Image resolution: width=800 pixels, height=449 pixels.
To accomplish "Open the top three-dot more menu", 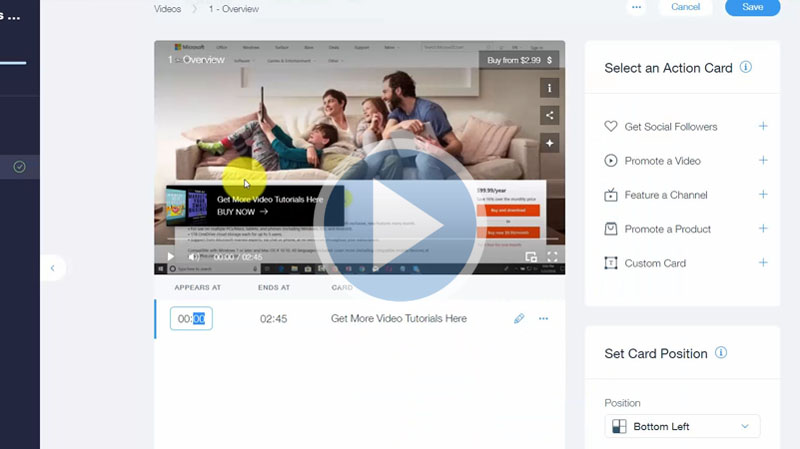I will click(x=636, y=7).
